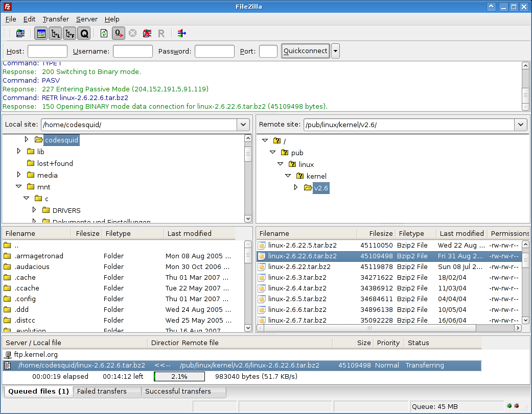Open the Site Manager
The width and height of the screenshot is (532, 414).
[20, 33]
